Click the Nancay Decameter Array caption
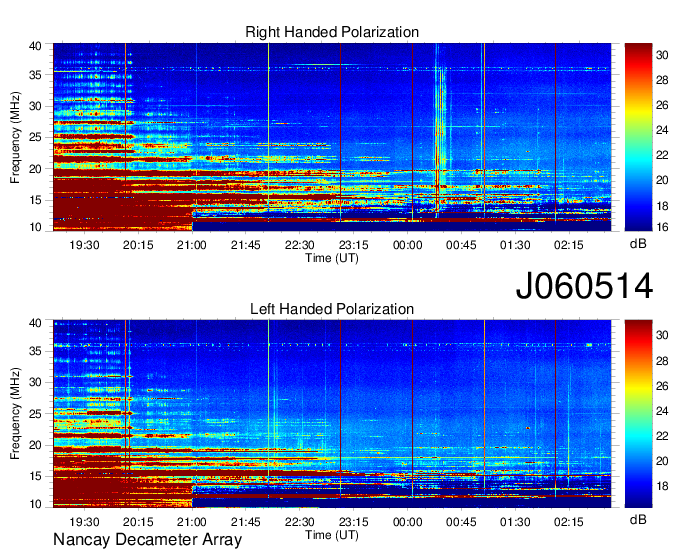 tap(147, 540)
